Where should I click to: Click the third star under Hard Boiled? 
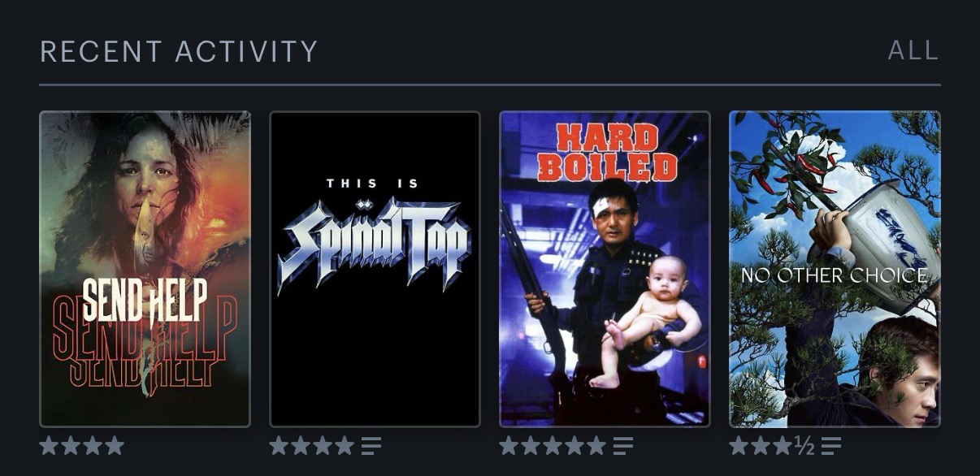click(553, 445)
